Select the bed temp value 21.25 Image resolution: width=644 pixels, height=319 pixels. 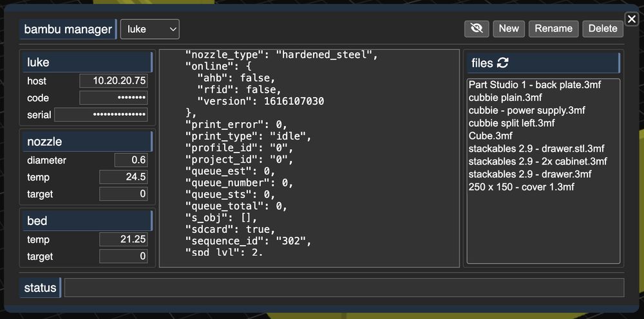tap(124, 239)
